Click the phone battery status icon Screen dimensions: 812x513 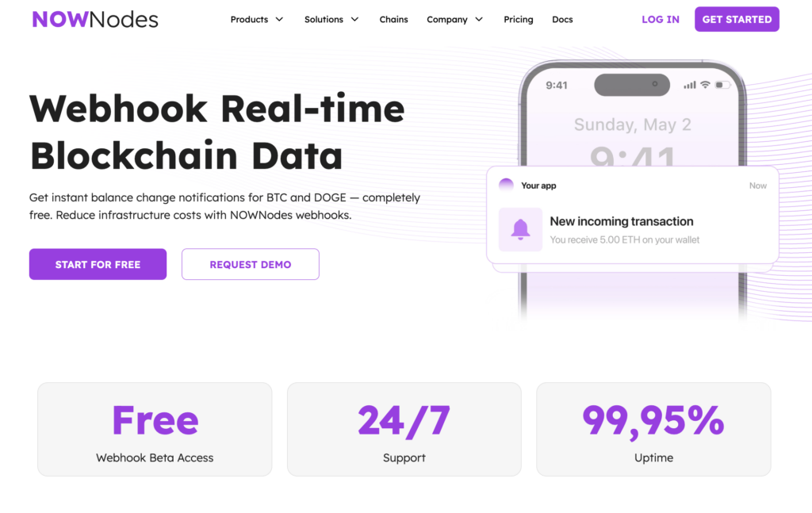click(722, 85)
